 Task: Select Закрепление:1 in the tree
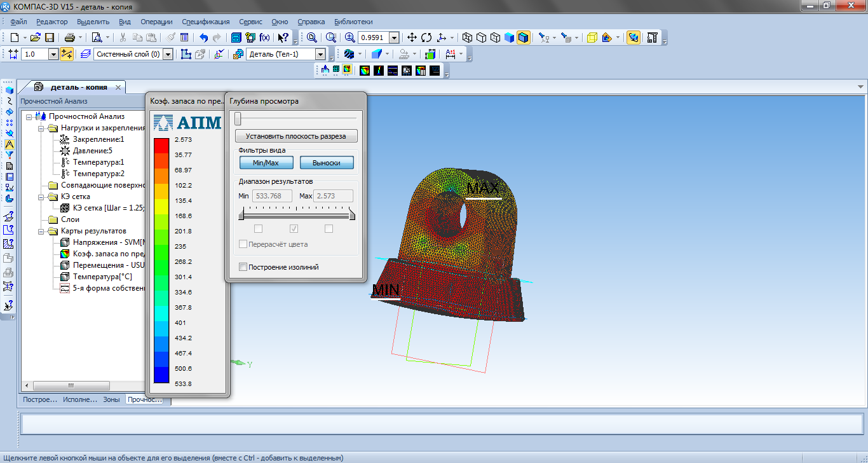98,139
